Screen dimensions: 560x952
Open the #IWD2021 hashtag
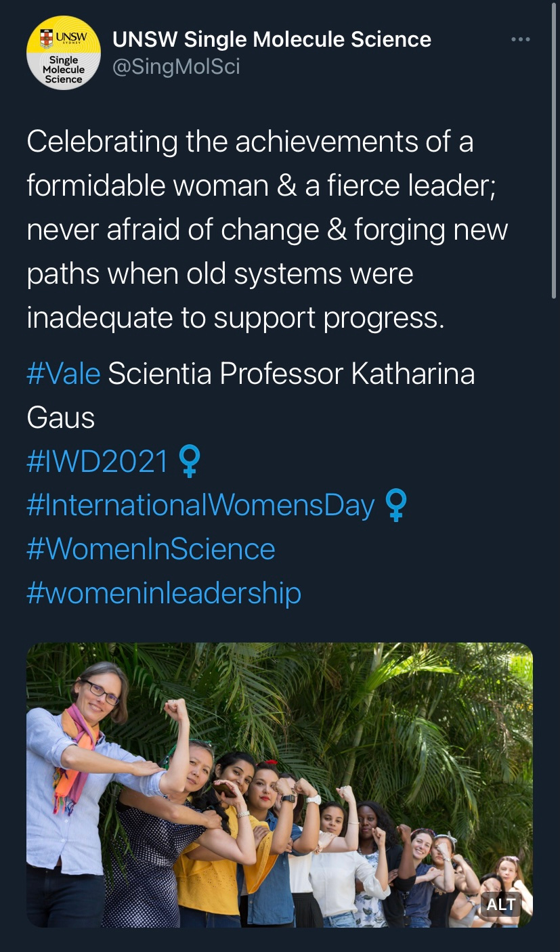97,462
